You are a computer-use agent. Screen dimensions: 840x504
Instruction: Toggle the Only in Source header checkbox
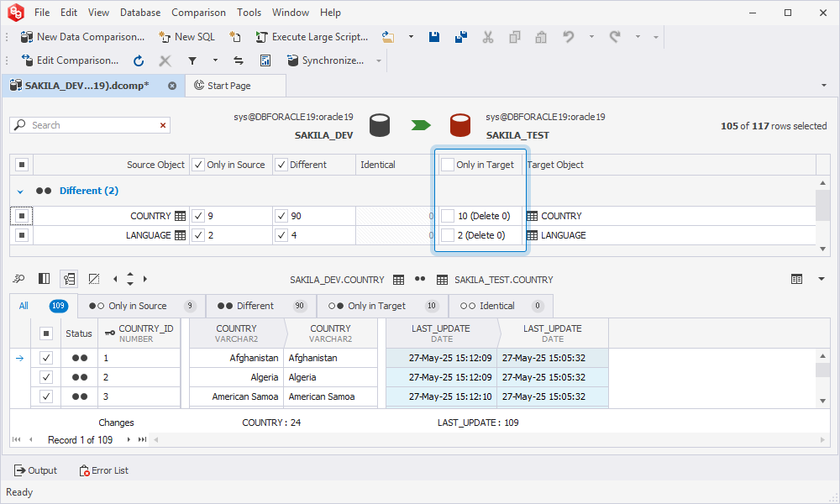click(199, 165)
